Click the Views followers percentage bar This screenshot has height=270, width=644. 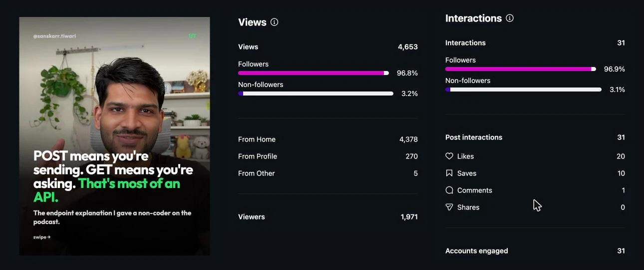pos(314,73)
